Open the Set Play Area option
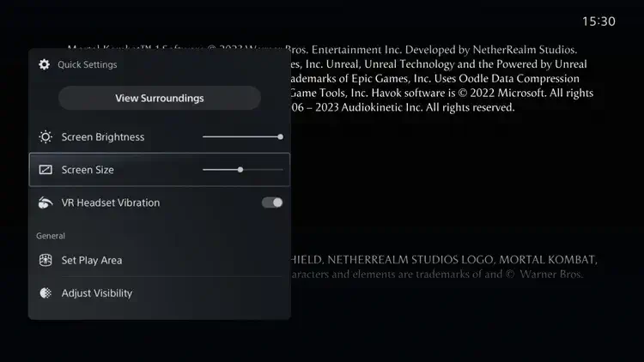The height and width of the screenshot is (362, 644). 160,260
